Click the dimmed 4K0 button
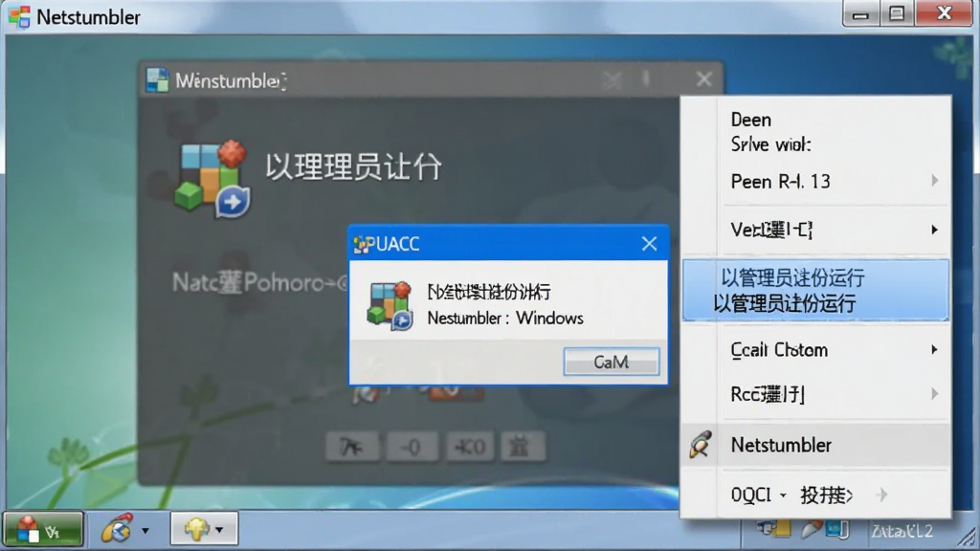Image resolution: width=980 pixels, height=551 pixels. 470,447
